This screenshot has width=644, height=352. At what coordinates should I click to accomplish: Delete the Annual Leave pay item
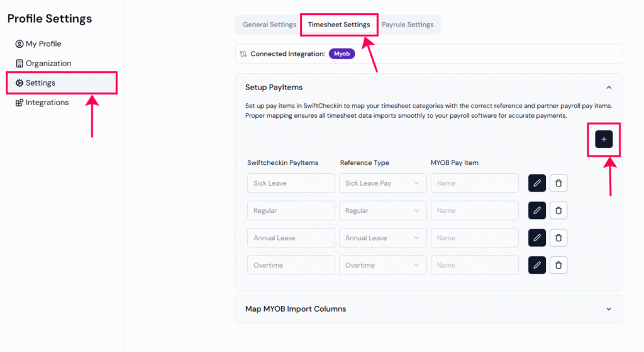click(x=558, y=237)
